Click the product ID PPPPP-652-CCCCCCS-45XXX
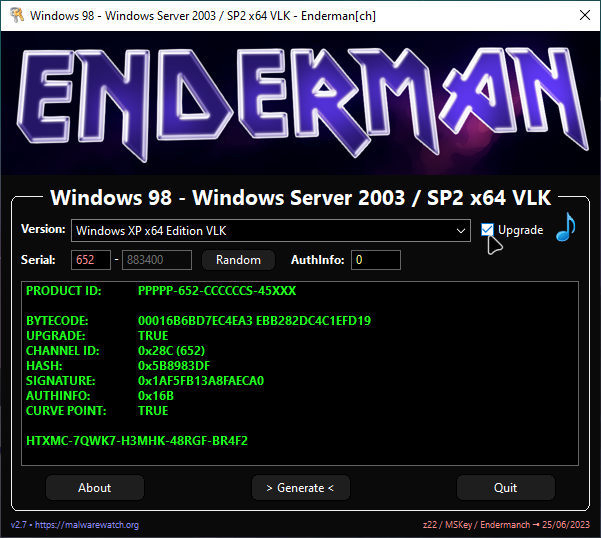601x538 pixels. coord(217,291)
